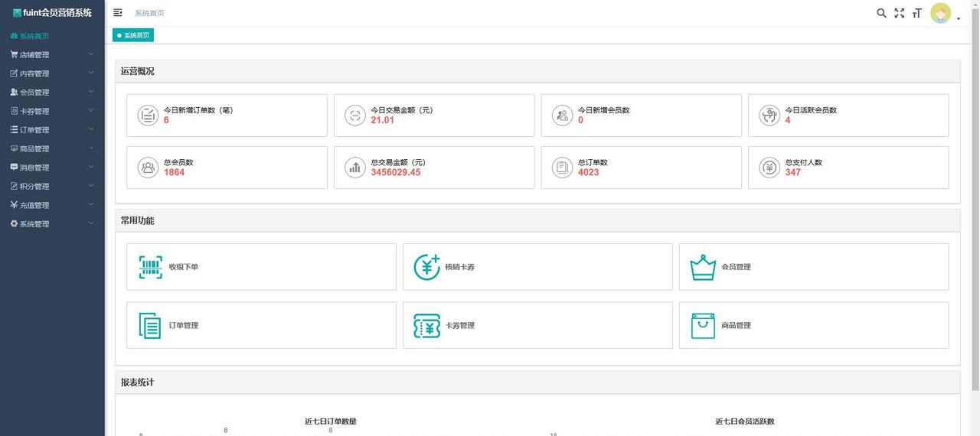The width and height of the screenshot is (980, 436).
Task: Click the 今日交易金额 card icon
Action: pos(354,116)
